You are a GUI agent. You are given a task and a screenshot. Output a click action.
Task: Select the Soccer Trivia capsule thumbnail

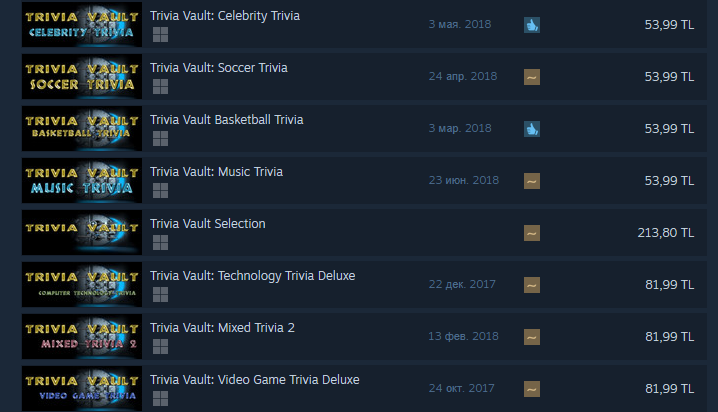pos(82,76)
